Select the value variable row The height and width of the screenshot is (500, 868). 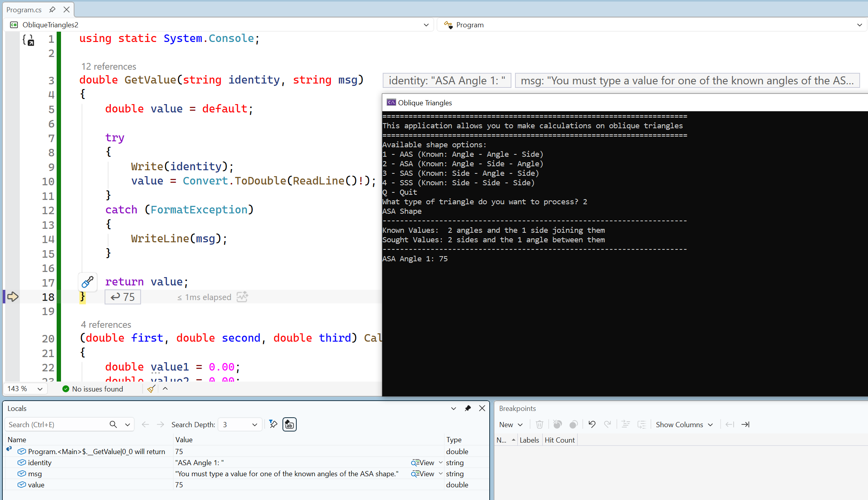tap(246, 485)
